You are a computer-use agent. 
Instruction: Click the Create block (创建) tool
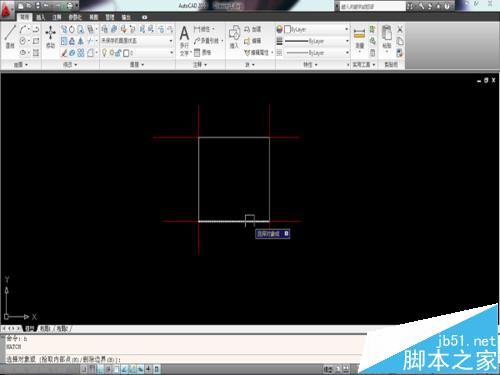[x=253, y=29]
